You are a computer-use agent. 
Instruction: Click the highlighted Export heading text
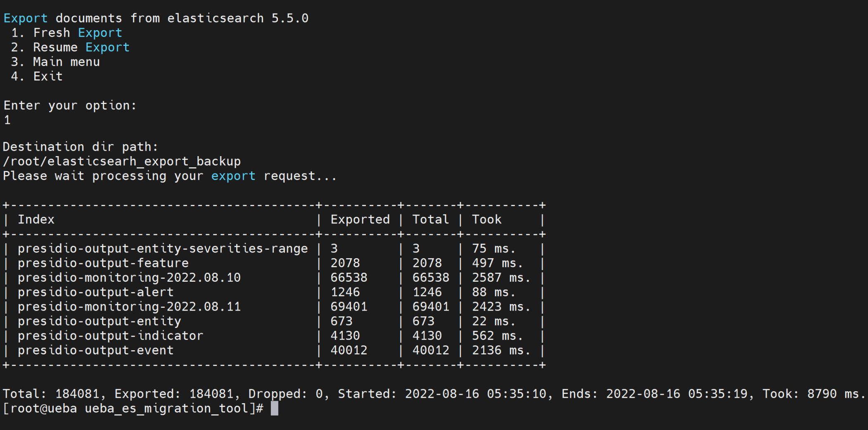[25, 18]
